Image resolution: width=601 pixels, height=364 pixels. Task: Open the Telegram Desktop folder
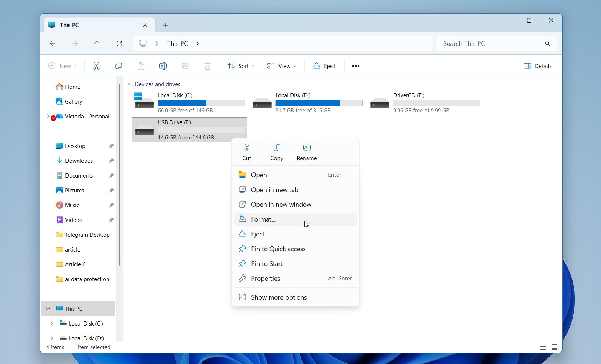82,235
